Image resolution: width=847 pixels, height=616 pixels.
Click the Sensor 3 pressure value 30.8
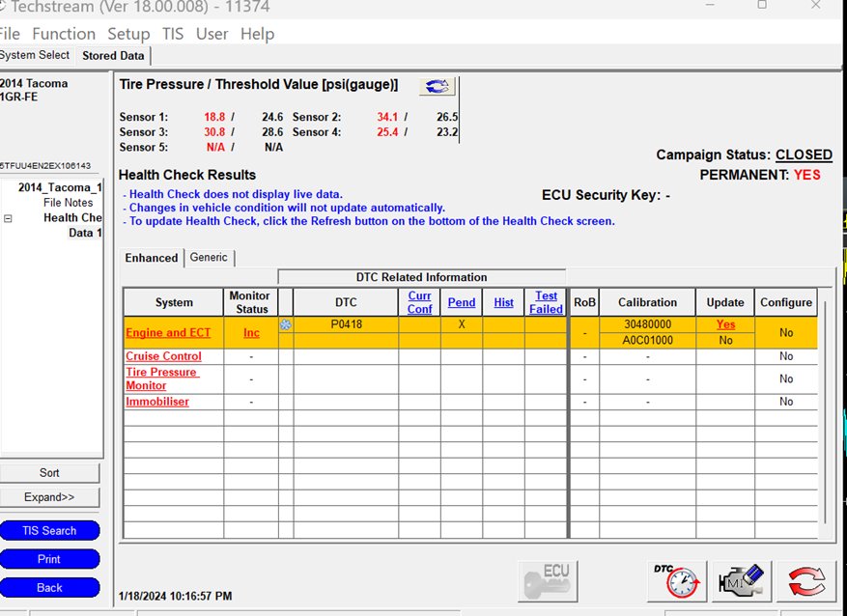click(213, 131)
